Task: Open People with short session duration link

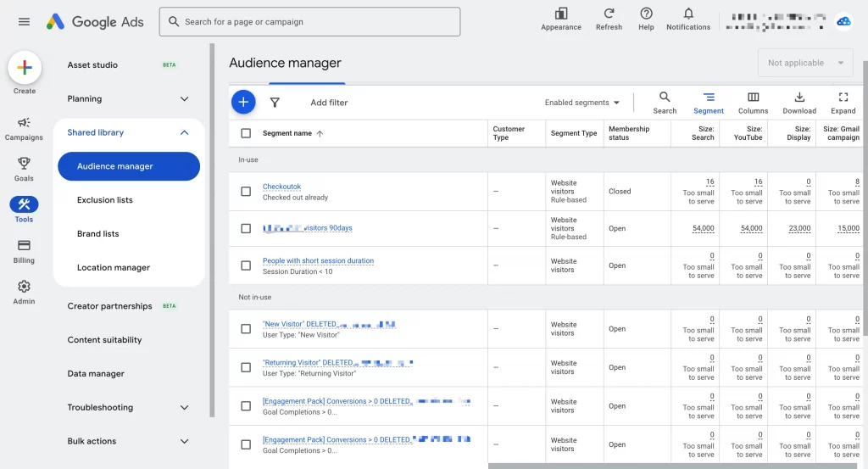Action: [318, 260]
